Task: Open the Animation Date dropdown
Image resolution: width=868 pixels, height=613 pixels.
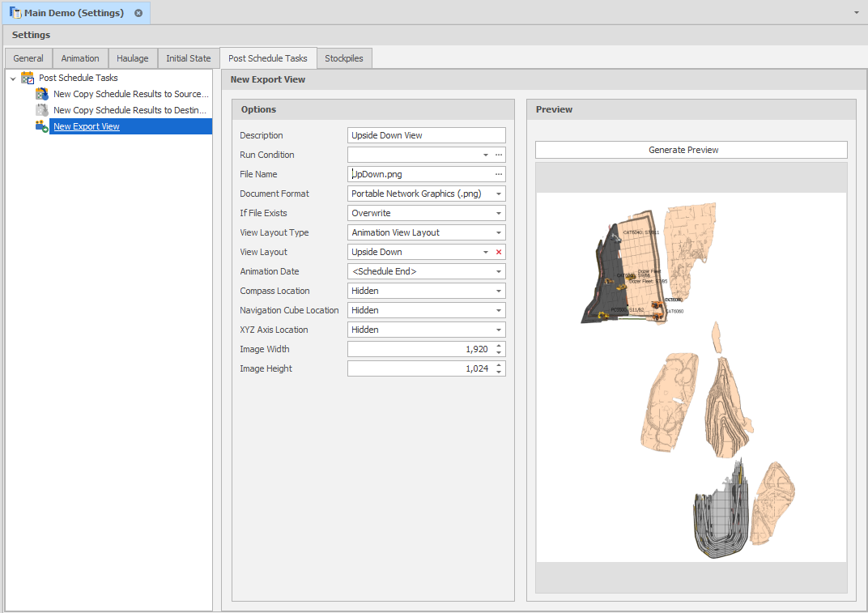Action: click(499, 271)
